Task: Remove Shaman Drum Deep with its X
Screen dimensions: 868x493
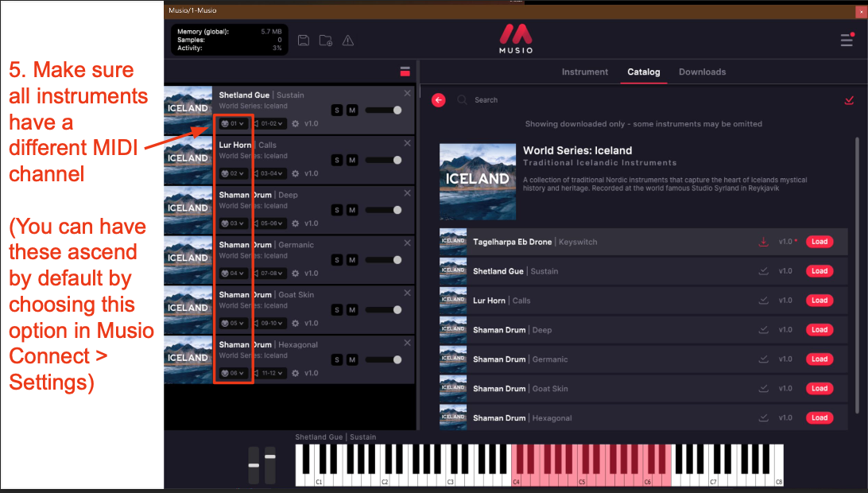Action: [x=408, y=192]
